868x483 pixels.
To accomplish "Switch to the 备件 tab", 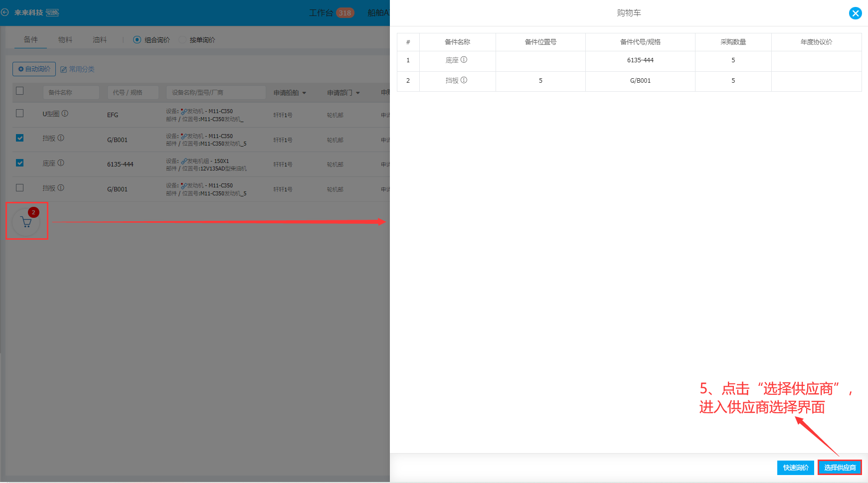I will tap(31, 40).
